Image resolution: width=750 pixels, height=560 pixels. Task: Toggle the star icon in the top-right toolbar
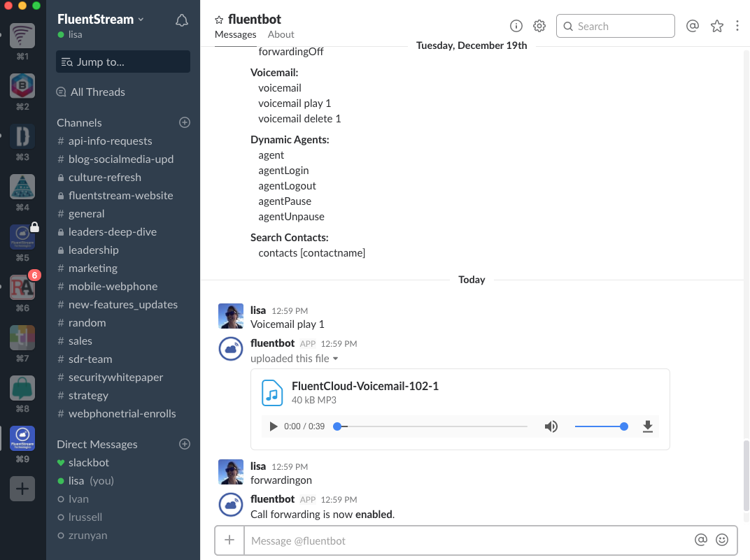716,25
